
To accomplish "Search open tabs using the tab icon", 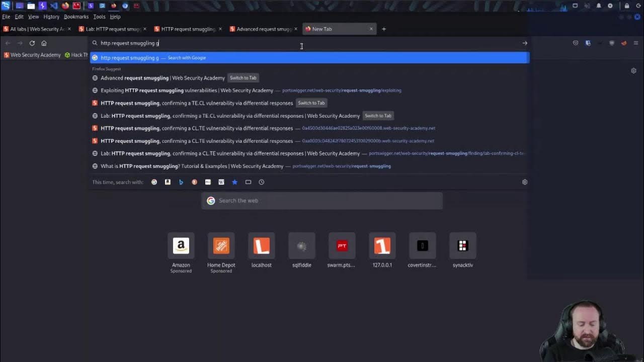I will coord(248,182).
